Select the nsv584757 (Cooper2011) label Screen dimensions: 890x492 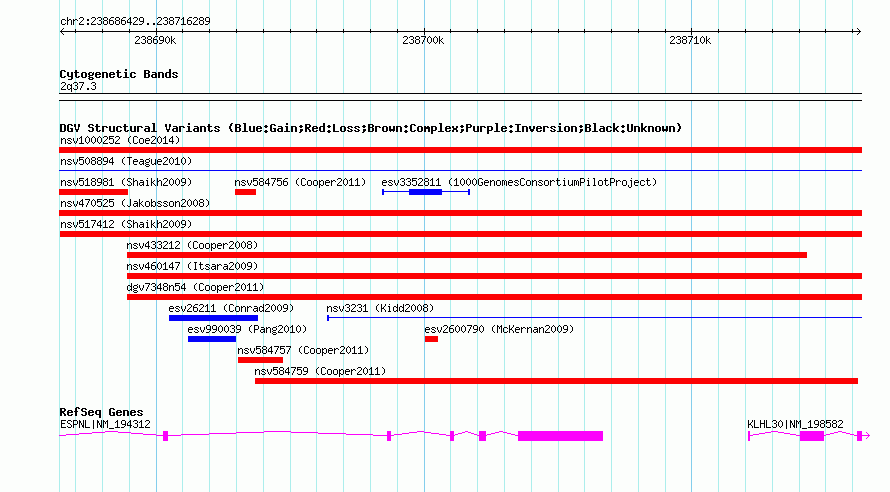point(303,350)
